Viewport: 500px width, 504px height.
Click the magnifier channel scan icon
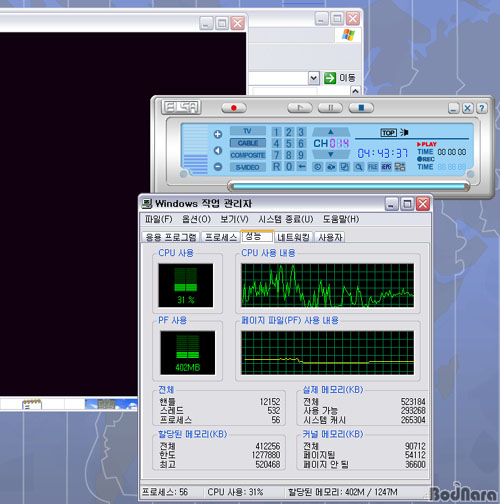click(x=359, y=167)
